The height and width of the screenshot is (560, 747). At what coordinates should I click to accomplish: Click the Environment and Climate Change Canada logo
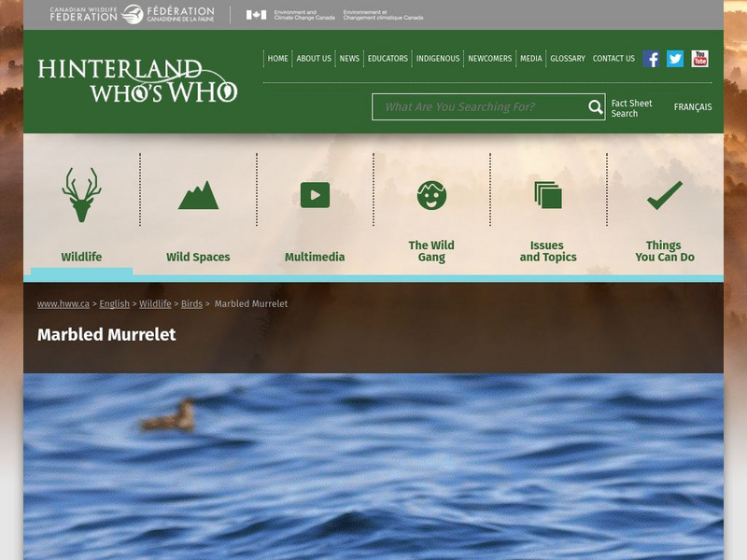[334, 15]
